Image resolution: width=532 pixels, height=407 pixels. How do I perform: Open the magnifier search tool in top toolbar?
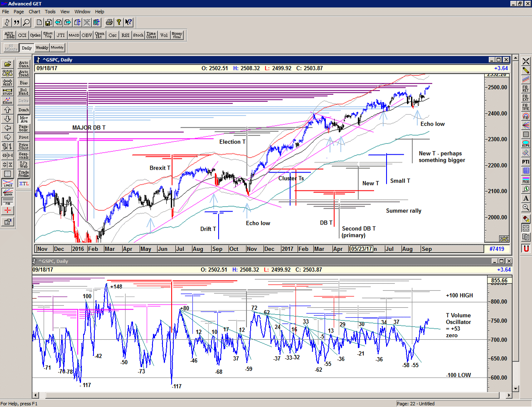click(26, 22)
